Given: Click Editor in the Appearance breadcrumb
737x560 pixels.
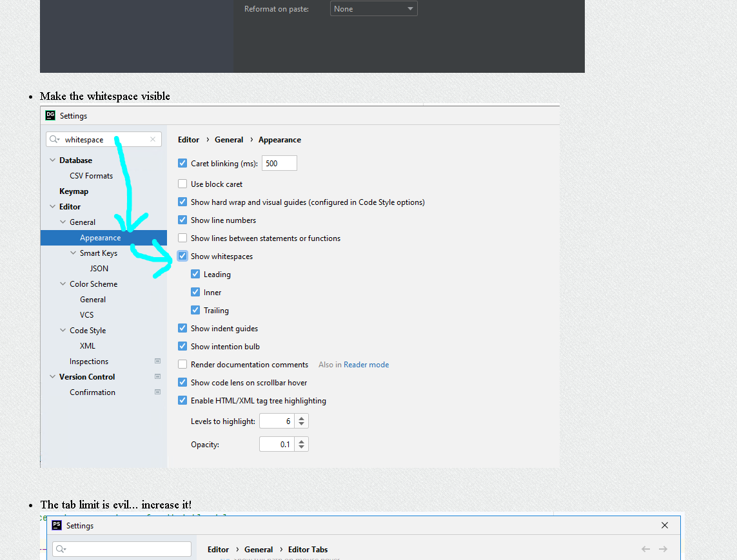Looking at the screenshot, I should tap(188, 140).
